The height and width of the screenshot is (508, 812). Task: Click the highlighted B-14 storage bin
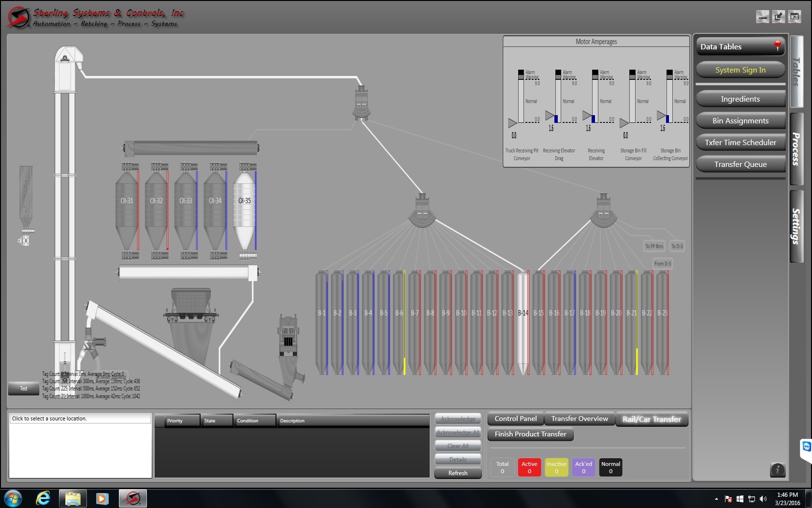522,319
